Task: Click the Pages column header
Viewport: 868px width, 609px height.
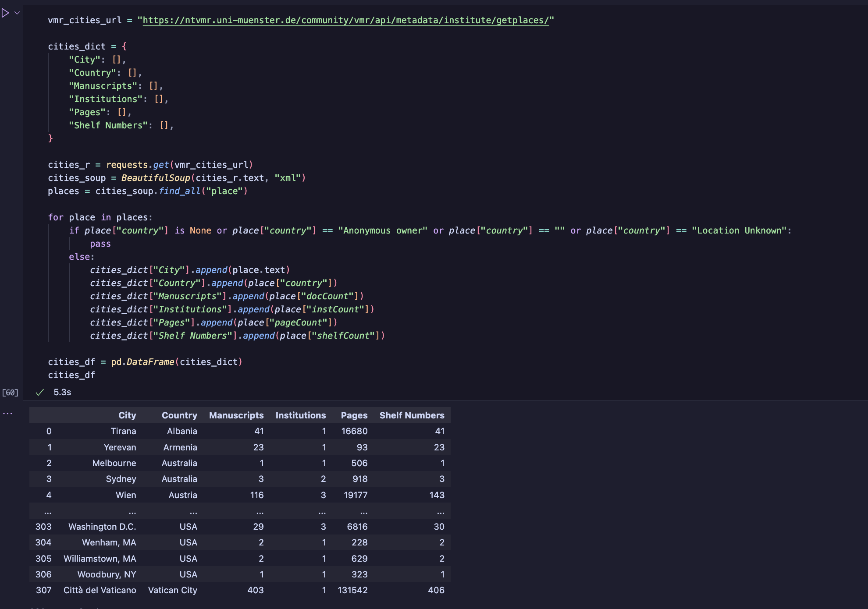Action: [354, 415]
